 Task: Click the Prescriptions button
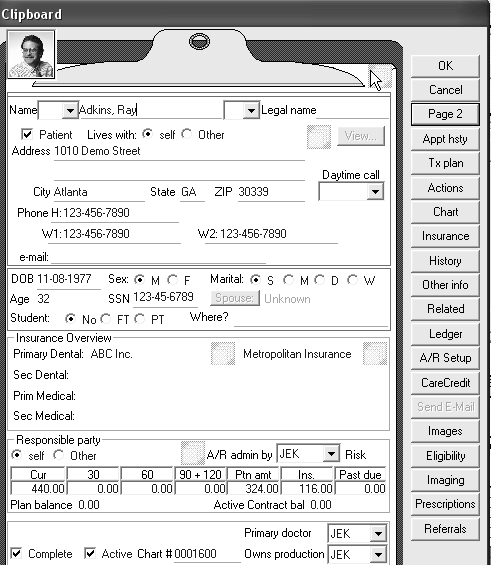445,504
